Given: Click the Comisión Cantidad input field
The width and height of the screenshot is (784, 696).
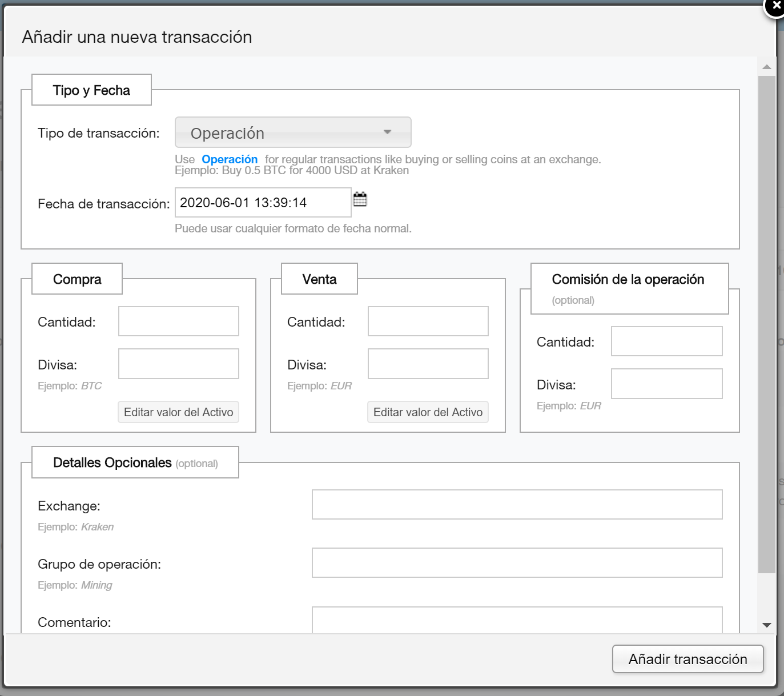Looking at the screenshot, I should tap(666, 341).
